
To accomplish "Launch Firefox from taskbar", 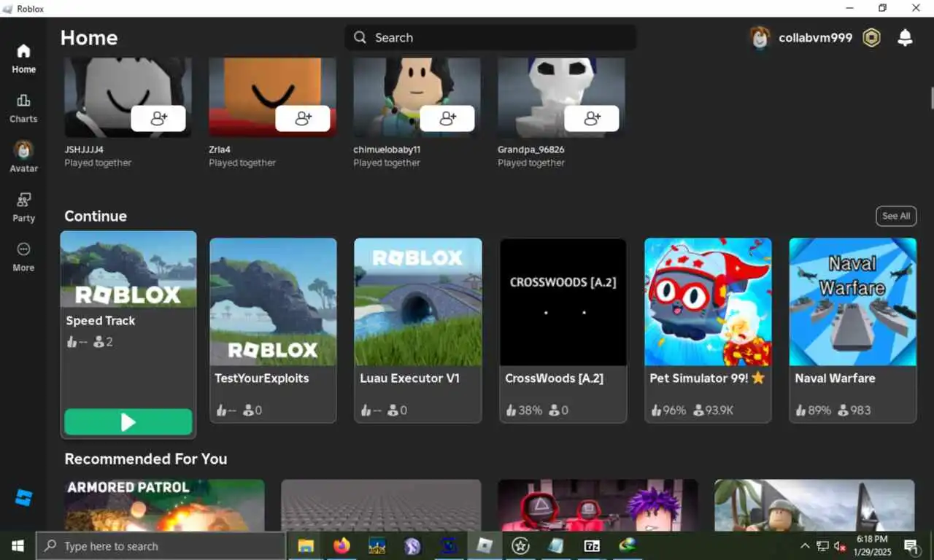I will tap(341, 545).
